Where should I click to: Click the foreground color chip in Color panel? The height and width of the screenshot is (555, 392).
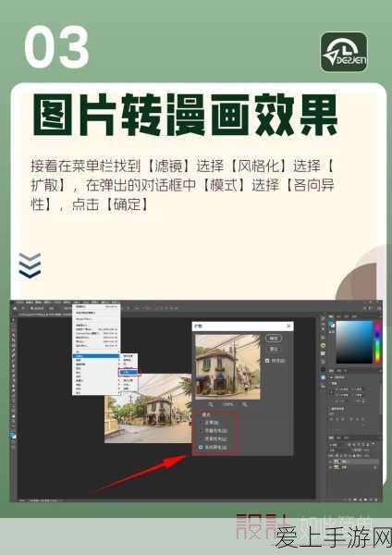[331, 323]
